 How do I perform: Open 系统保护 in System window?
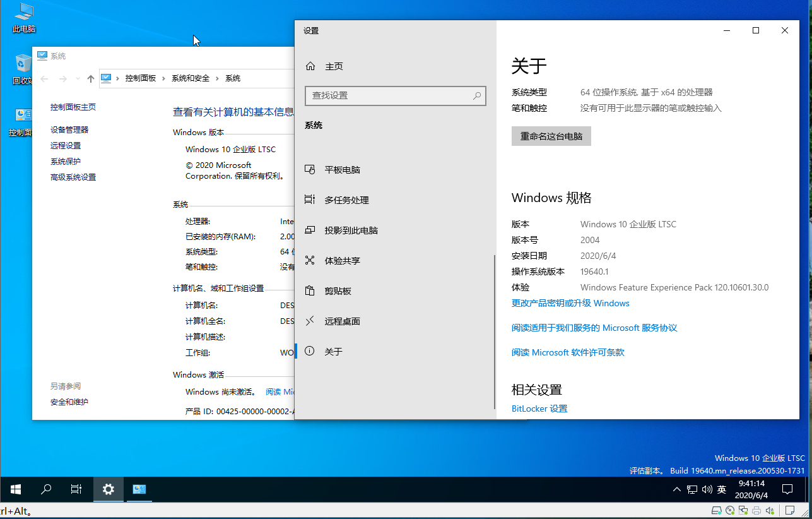(x=66, y=162)
